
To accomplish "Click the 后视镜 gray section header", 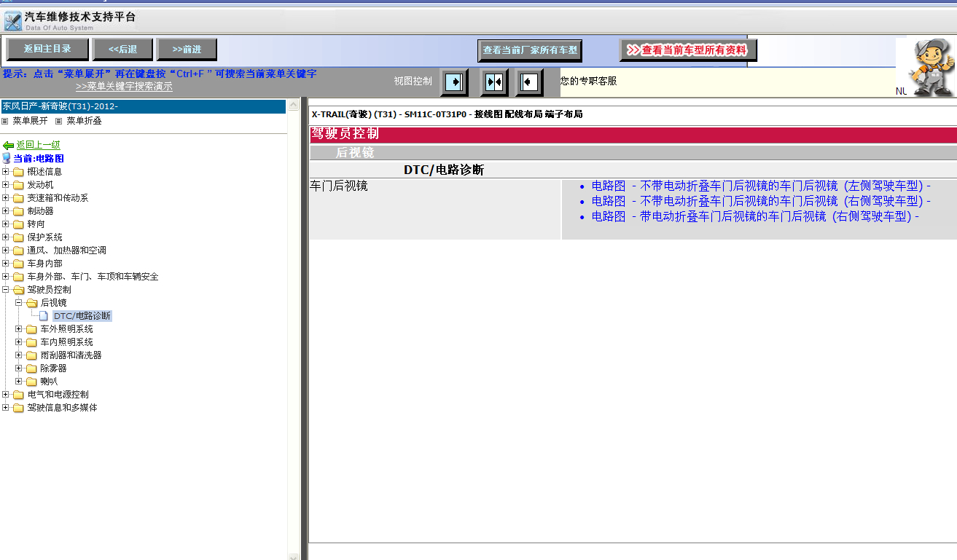I will (x=633, y=152).
